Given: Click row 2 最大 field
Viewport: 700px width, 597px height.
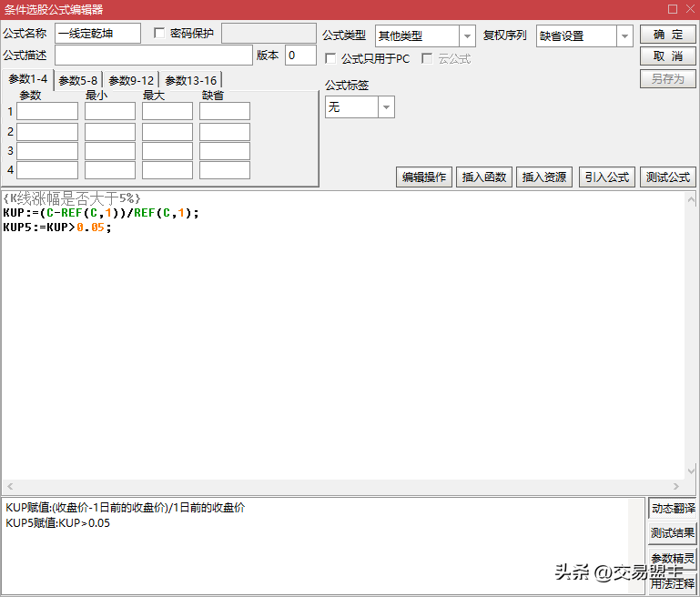Looking at the screenshot, I should 167,132.
